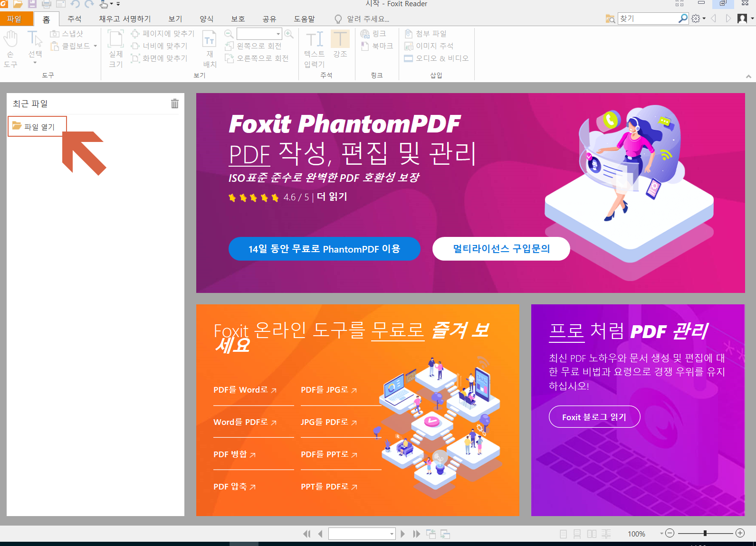Viewport: 756px width, 546px height.
Task: Click the 14-day free PhantomPDF trial button
Action: click(x=325, y=249)
